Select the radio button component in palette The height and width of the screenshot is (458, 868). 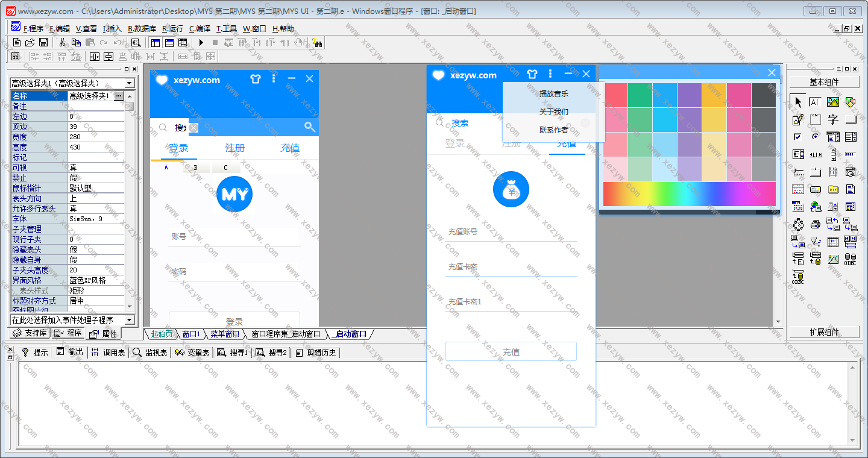(816, 137)
